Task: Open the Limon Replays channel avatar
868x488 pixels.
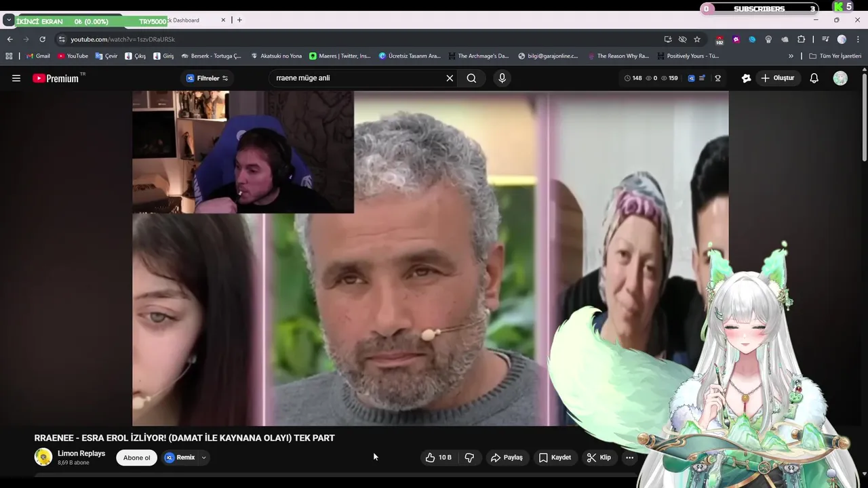Action: point(43,457)
